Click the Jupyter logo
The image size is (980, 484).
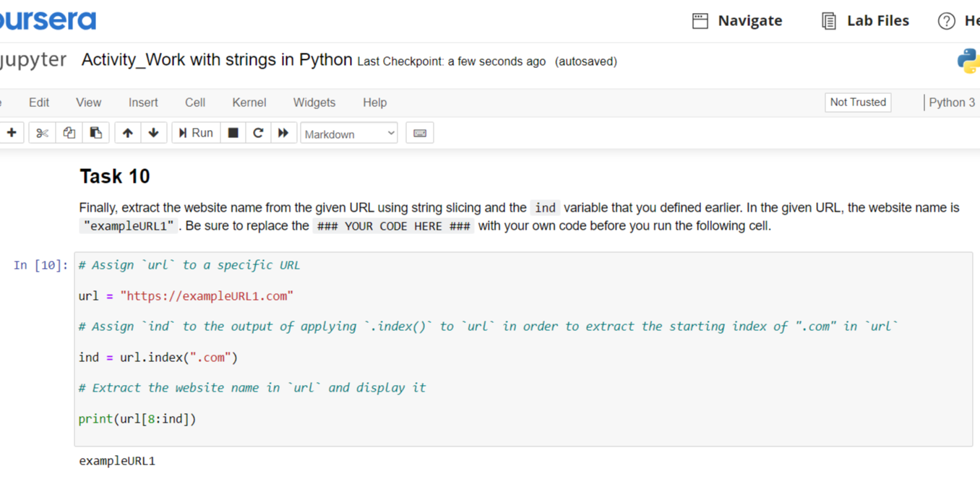point(33,59)
